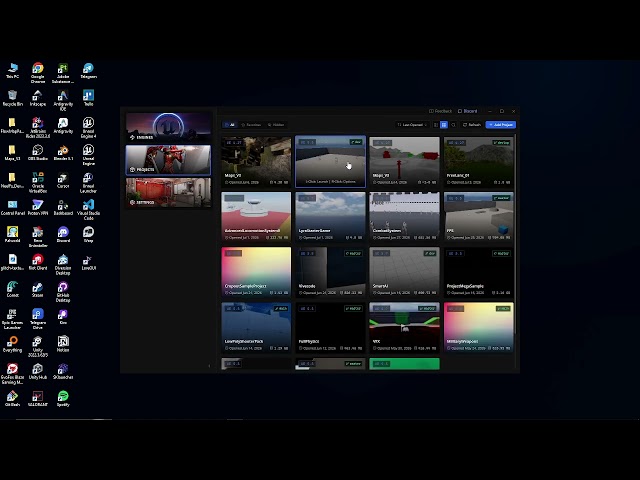Open OBS Studio desktop icon
640x480 pixels.
click(x=38, y=153)
